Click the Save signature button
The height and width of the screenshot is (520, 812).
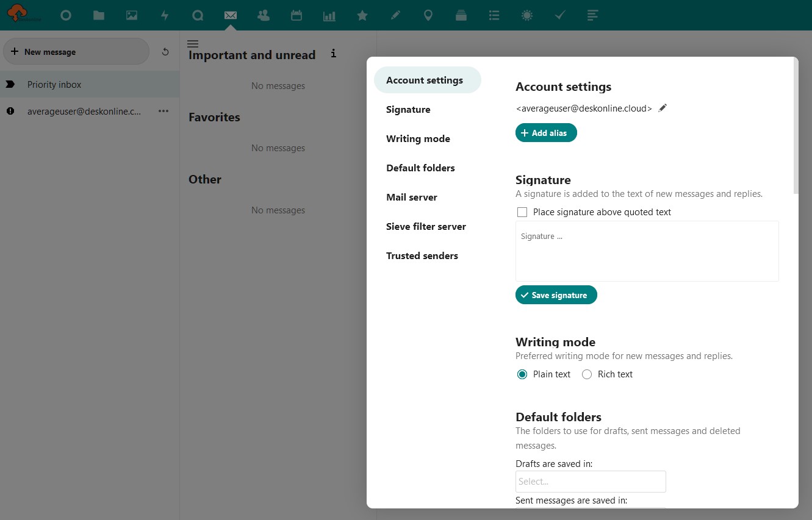pos(556,295)
